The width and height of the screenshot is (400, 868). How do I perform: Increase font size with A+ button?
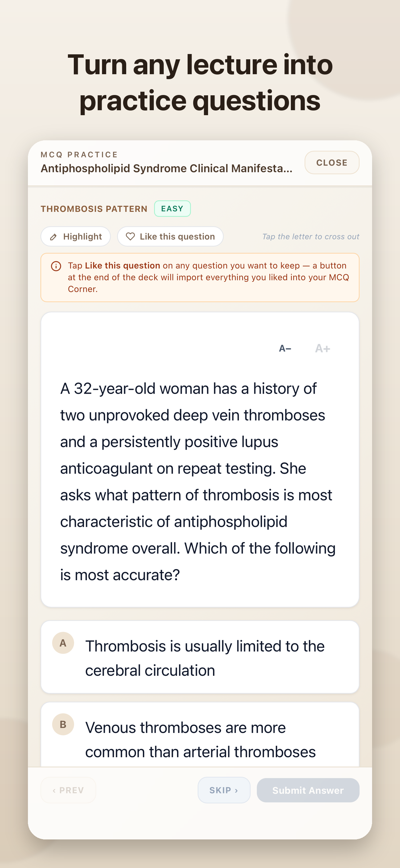click(322, 348)
